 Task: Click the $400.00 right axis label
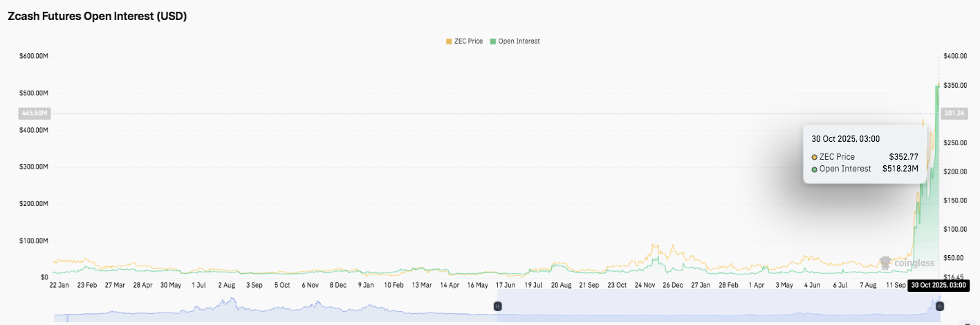(955, 56)
